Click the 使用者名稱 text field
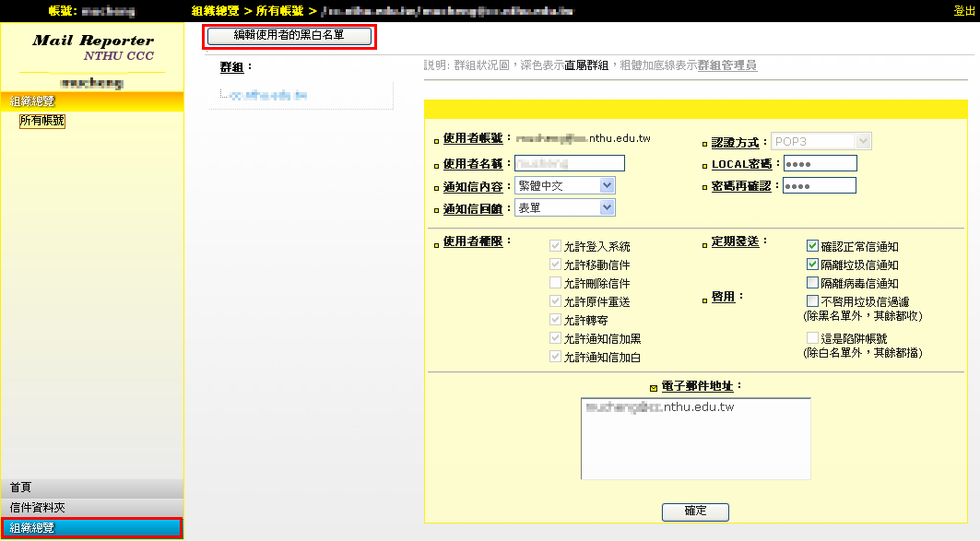The image size is (980, 541). [570, 163]
